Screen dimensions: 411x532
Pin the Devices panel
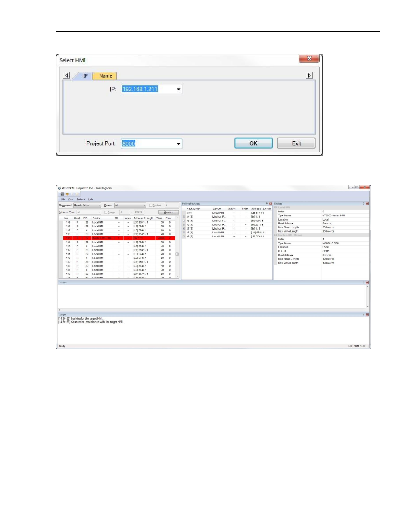point(364,203)
